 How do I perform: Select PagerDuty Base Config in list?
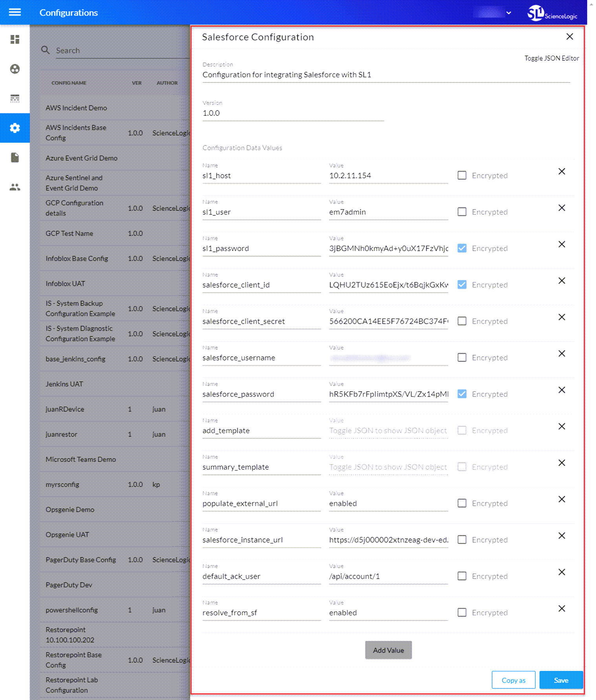[x=80, y=560]
